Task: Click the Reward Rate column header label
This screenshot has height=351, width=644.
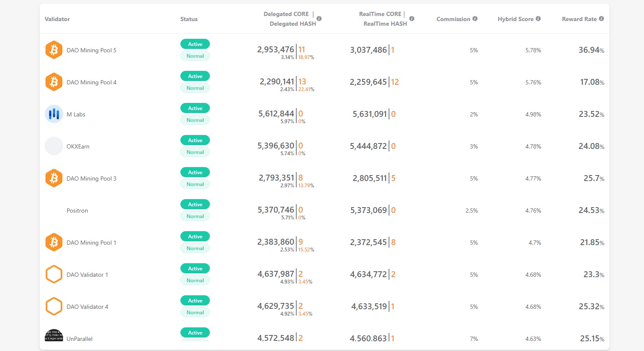Action: click(x=579, y=19)
